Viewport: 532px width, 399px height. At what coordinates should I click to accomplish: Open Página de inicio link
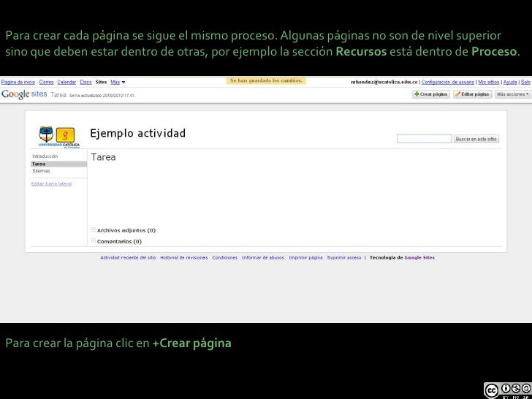coord(18,82)
